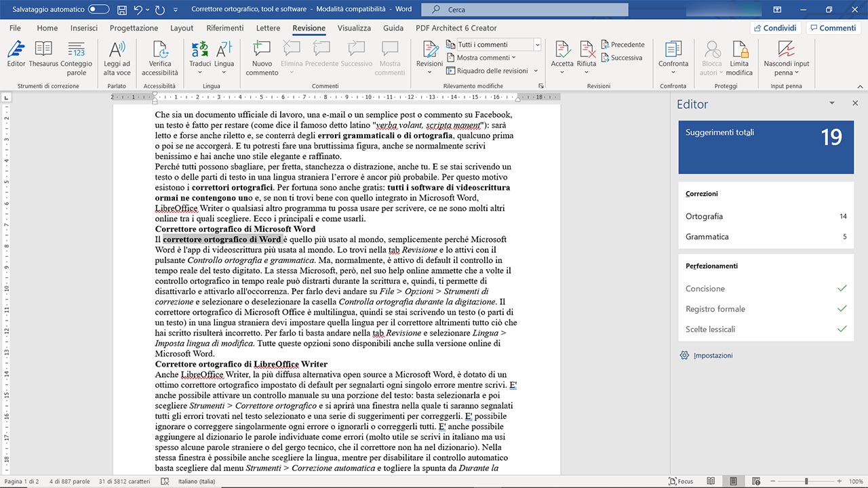This screenshot has height=488, width=868.
Task: Click zoom in plus button
Action: (x=840, y=481)
